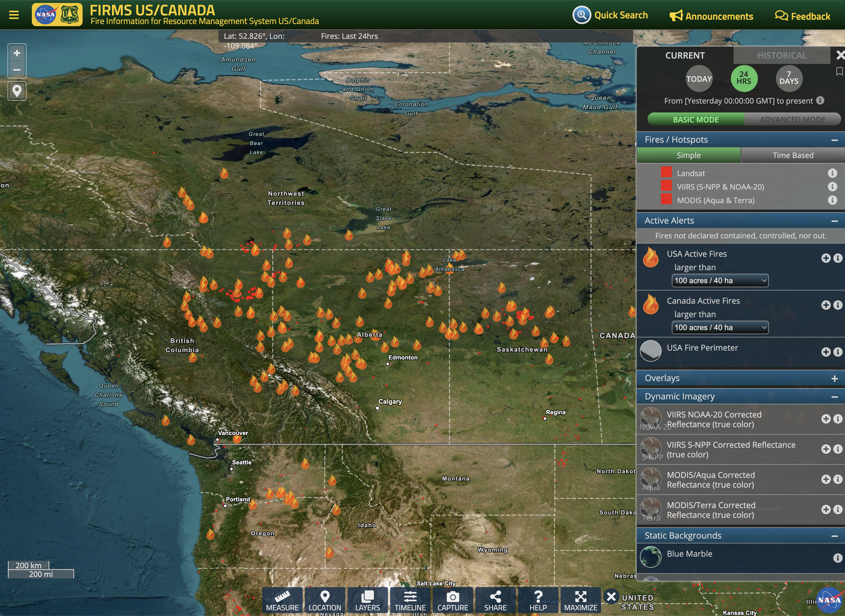845x616 pixels.
Task: Click the location marker pin below zoom controls
Action: pyautogui.click(x=17, y=91)
